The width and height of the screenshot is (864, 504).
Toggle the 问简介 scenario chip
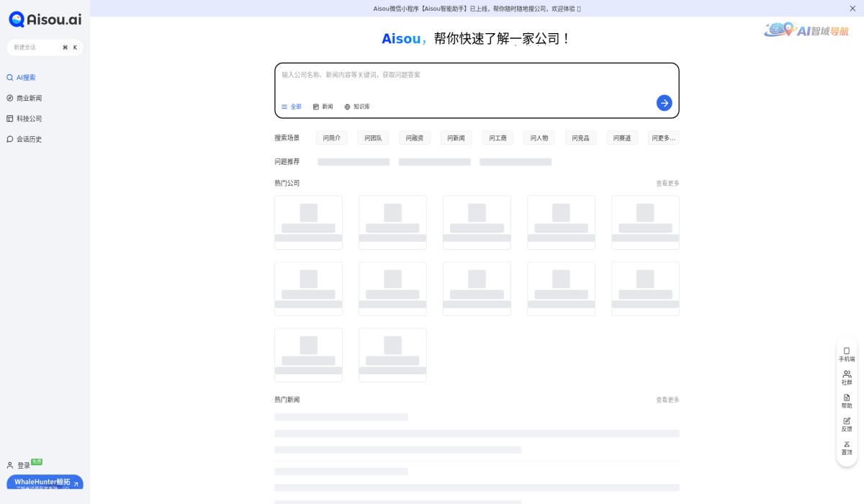(x=331, y=138)
